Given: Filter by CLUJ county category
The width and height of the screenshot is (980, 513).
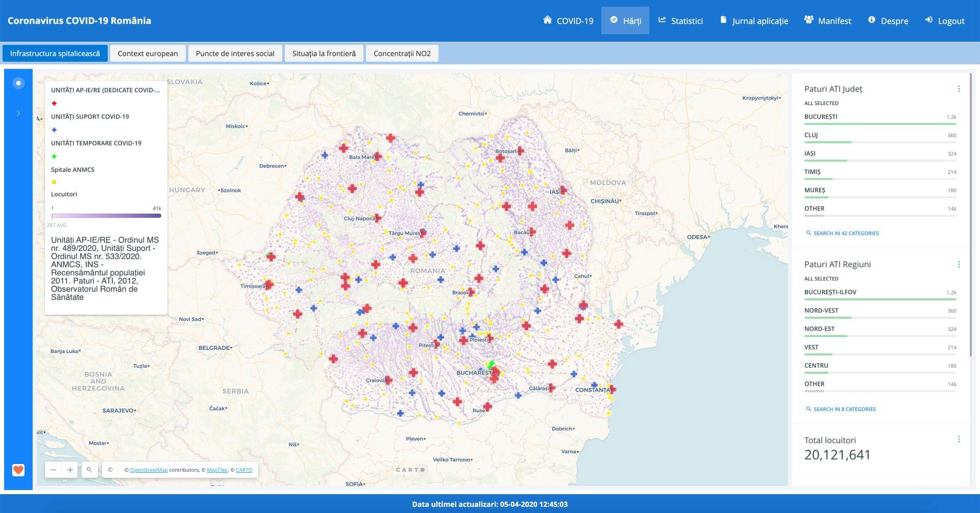Looking at the screenshot, I should (880, 137).
